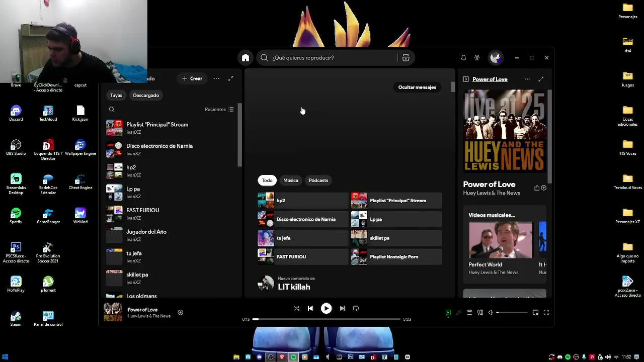Open Disco electronico de Narnia home card
The image size is (644, 362).
pos(303,219)
